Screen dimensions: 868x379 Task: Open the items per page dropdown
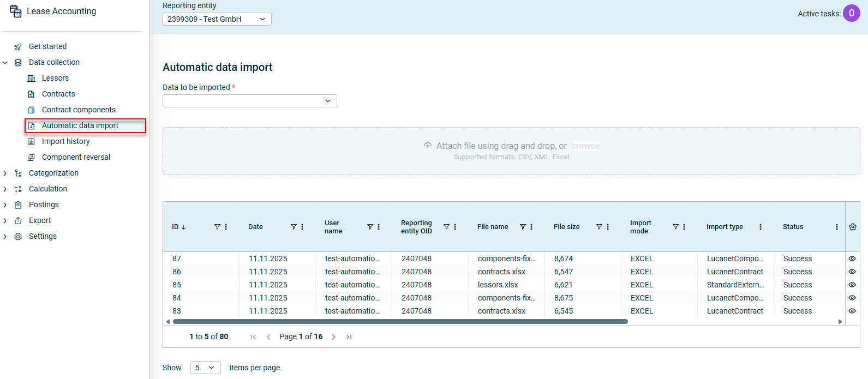206,368
